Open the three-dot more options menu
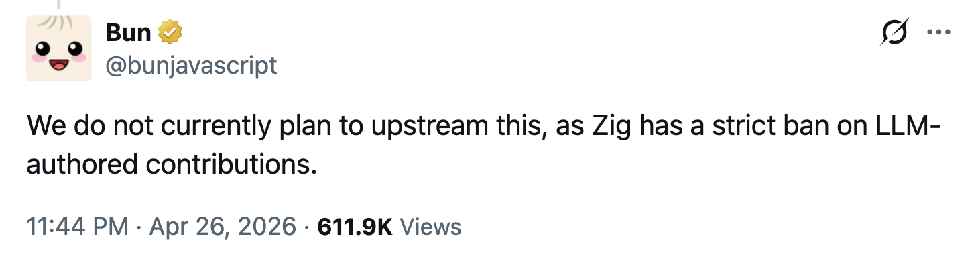The height and width of the screenshot is (259, 980). tap(939, 33)
